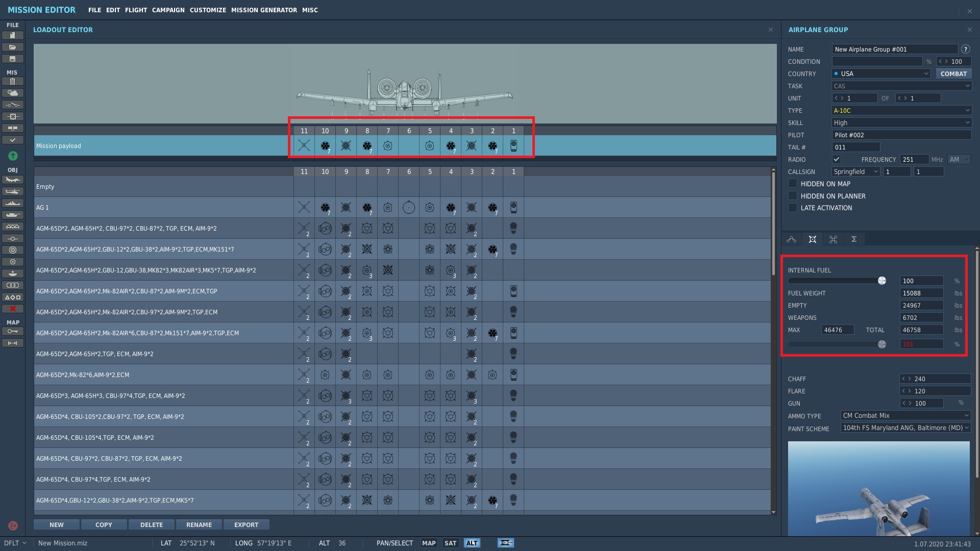Open the SKILL dropdown showing High
The image size is (980, 551).
coord(901,122)
